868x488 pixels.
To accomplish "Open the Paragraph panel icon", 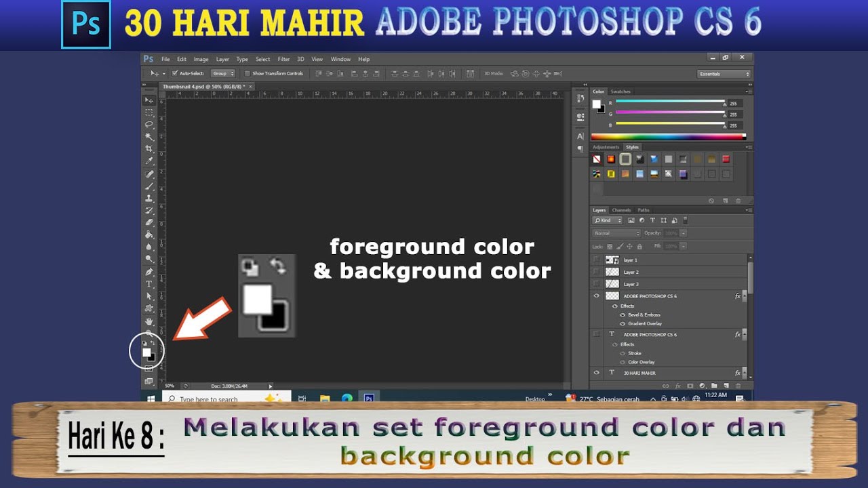I will 580,148.
